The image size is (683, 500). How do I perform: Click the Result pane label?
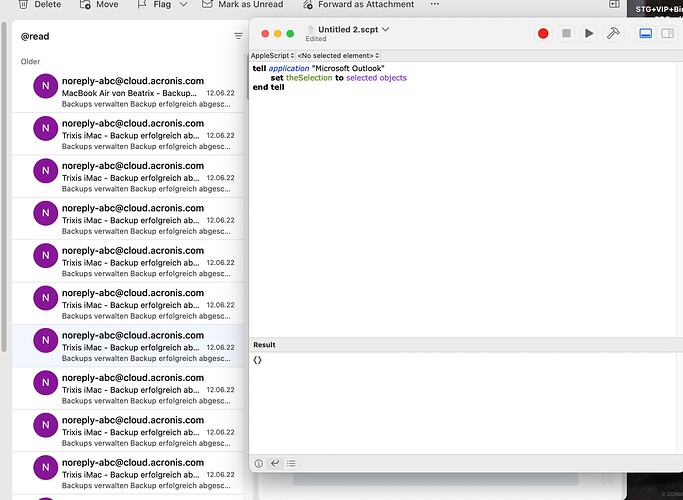tap(264, 345)
